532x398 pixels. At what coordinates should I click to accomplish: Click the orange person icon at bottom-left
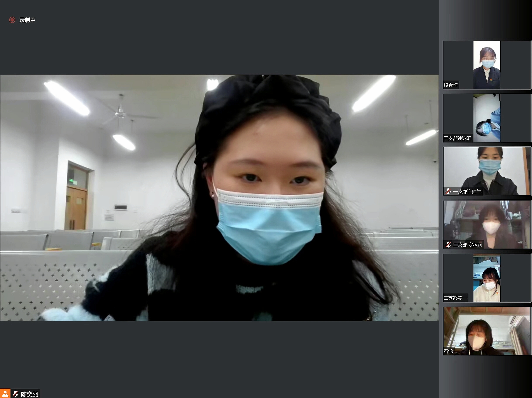5,393
